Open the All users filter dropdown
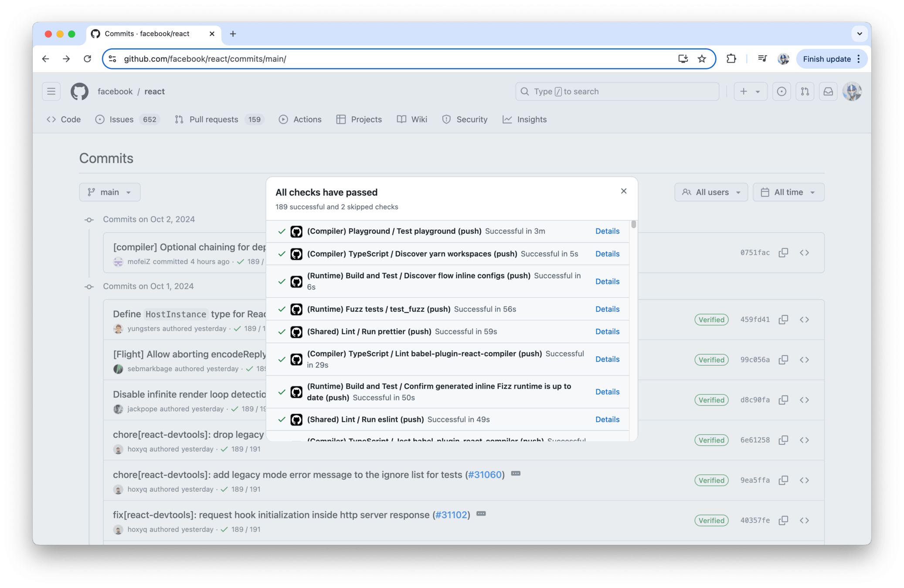 [711, 192]
